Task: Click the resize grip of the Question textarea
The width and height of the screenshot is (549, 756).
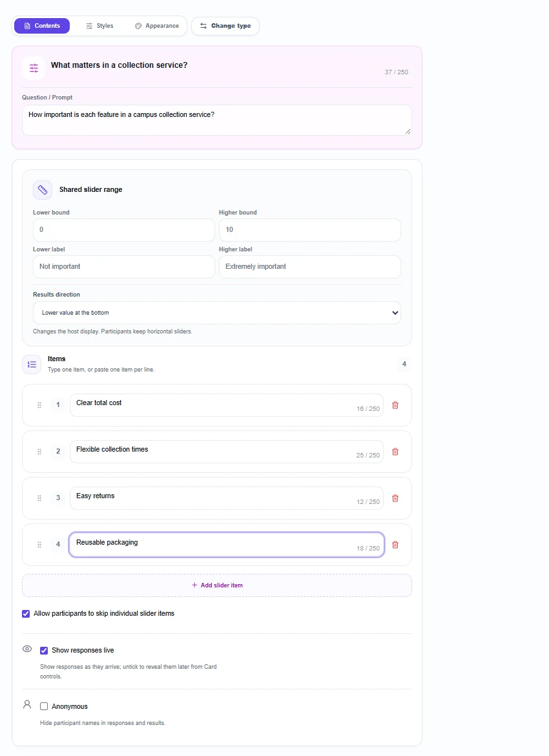Action: coord(408,131)
